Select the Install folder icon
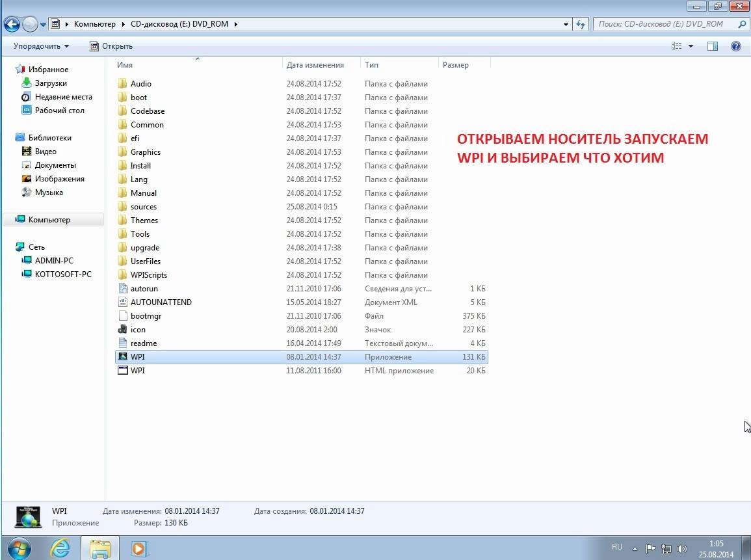 [x=123, y=165]
